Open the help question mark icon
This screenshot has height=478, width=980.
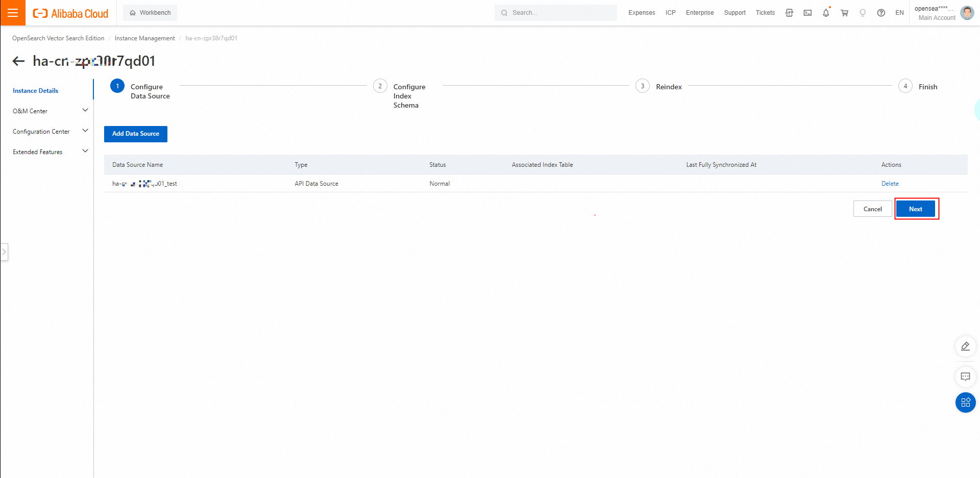[x=881, y=13]
